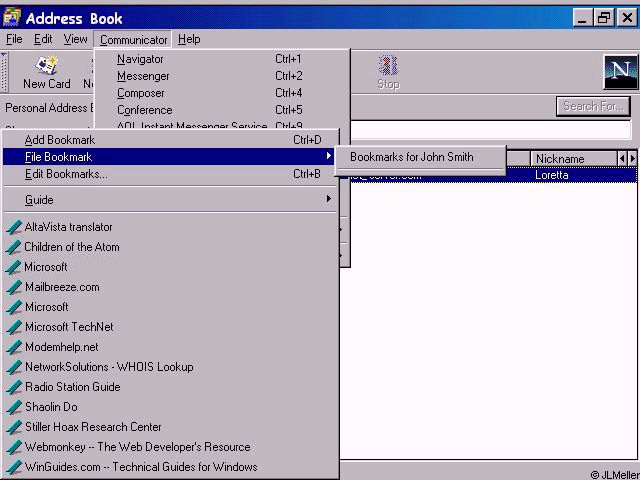Click the left column-scroll arrow beside Nickname
The width and height of the screenshot is (640, 480).
(x=622, y=159)
